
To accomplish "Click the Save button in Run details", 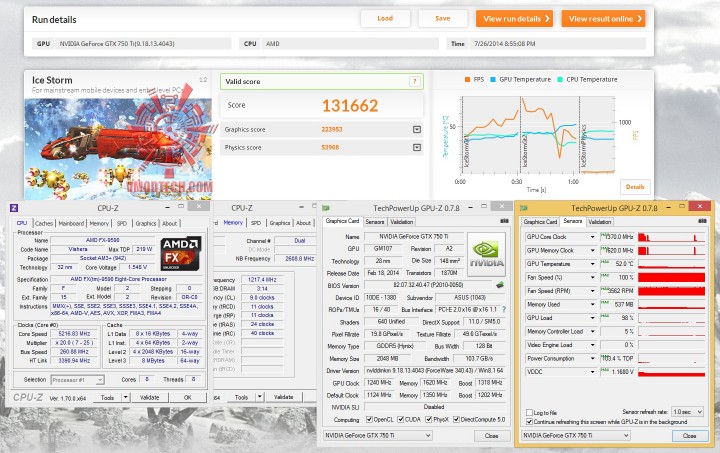I will (443, 18).
